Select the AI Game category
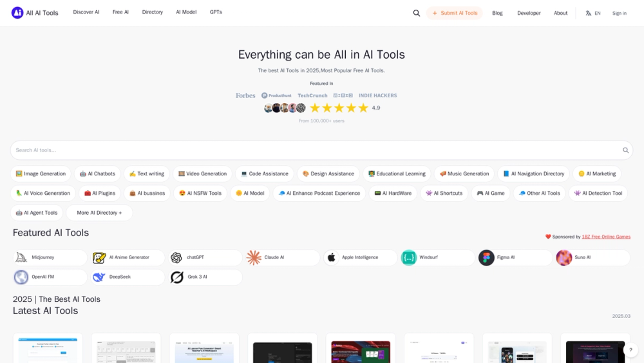The image size is (644, 363). tap(491, 193)
